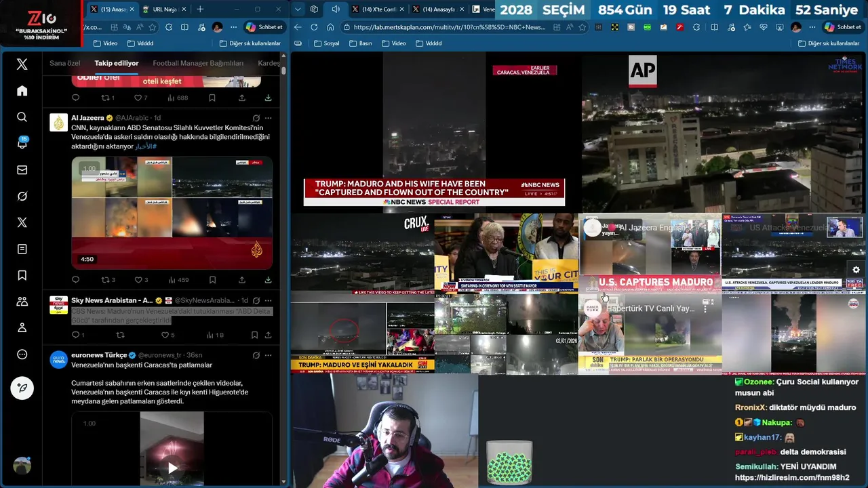Open Habertürk TV stream options menu

pyautogui.click(x=705, y=308)
